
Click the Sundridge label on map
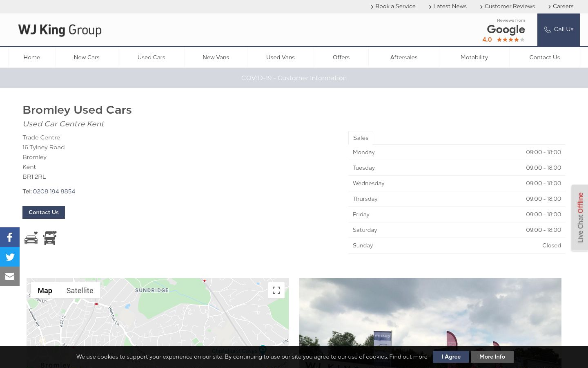[x=152, y=290]
